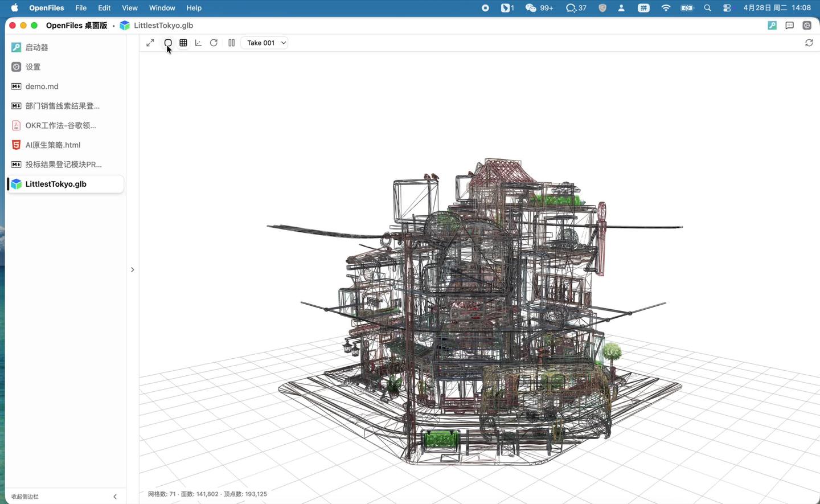
Task: Open the Window menu
Action: click(162, 8)
